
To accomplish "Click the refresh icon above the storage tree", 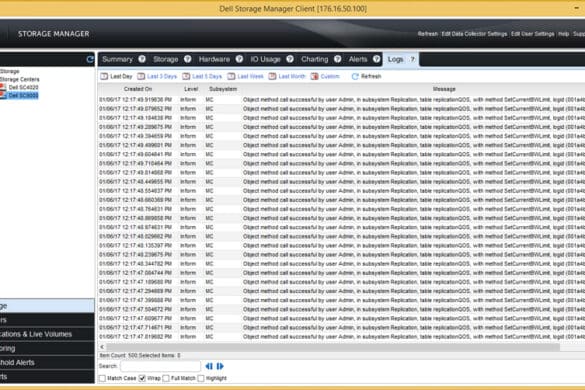I will point(90,59).
